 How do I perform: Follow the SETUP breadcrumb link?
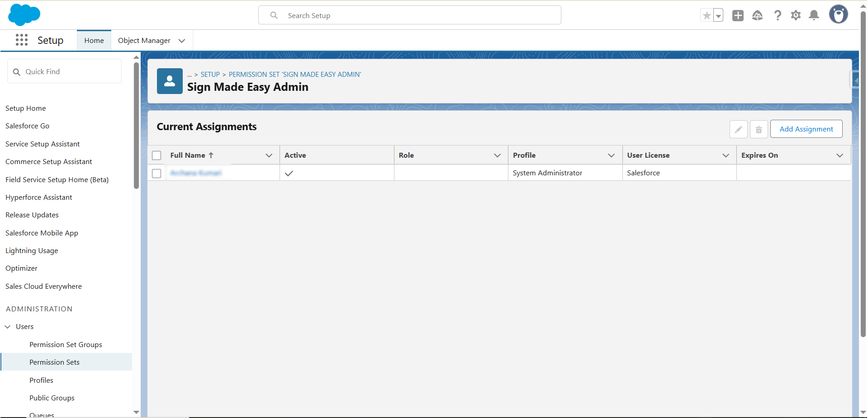(x=210, y=75)
